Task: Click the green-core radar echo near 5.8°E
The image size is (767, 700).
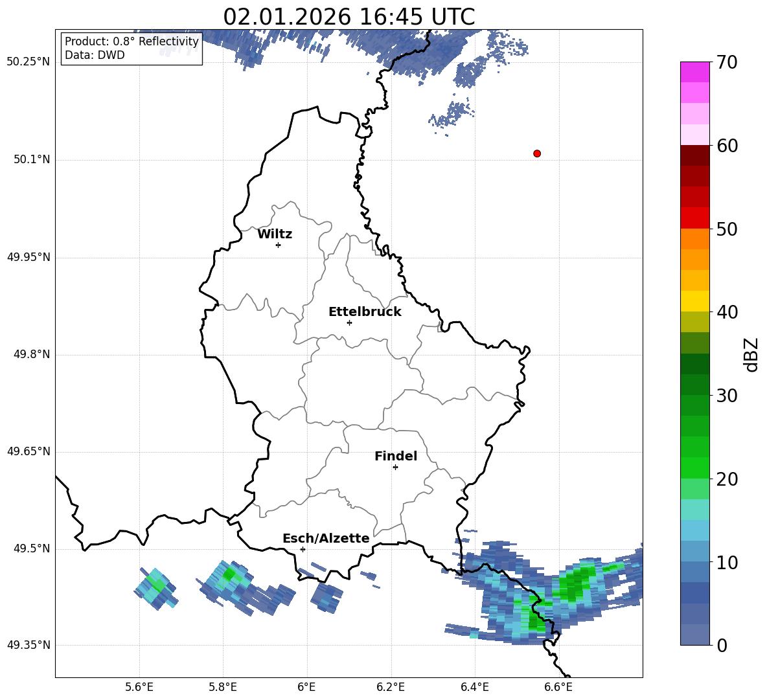Action: point(228,576)
